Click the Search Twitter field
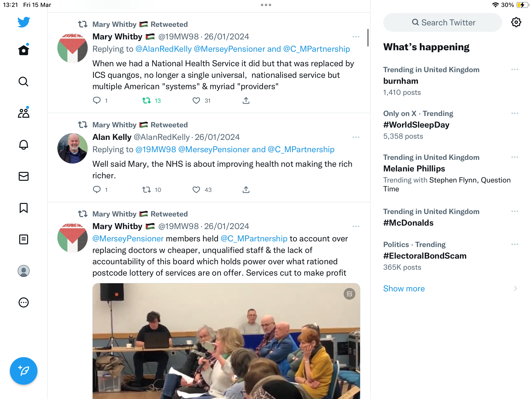Screen dimensions: 532x399 (x=443, y=22)
